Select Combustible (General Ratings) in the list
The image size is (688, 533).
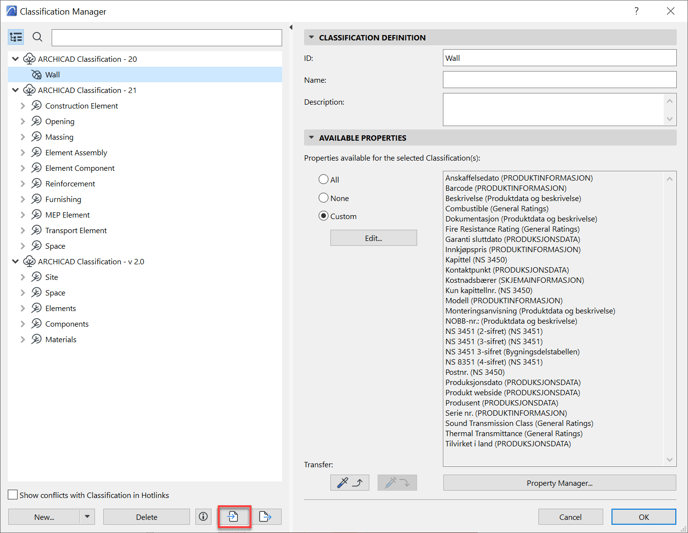[x=497, y=208]
